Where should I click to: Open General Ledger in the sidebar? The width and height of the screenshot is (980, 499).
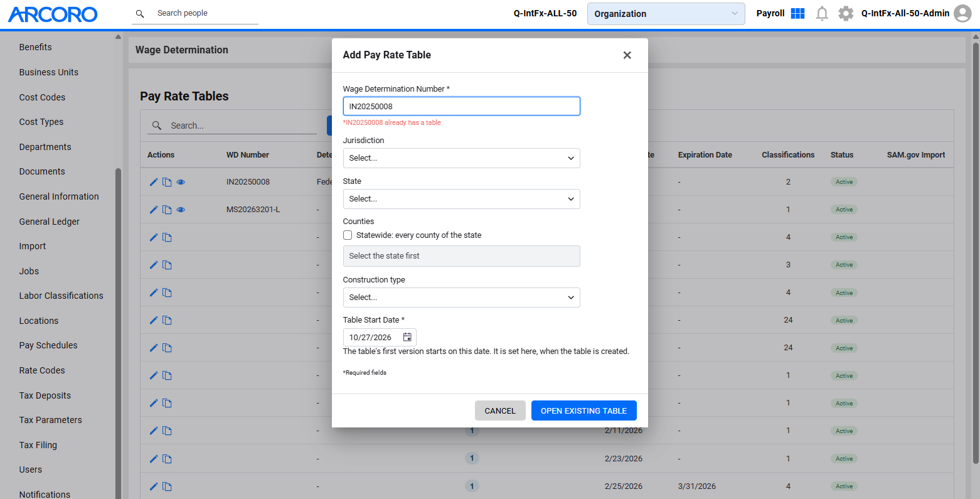[50, 222]
